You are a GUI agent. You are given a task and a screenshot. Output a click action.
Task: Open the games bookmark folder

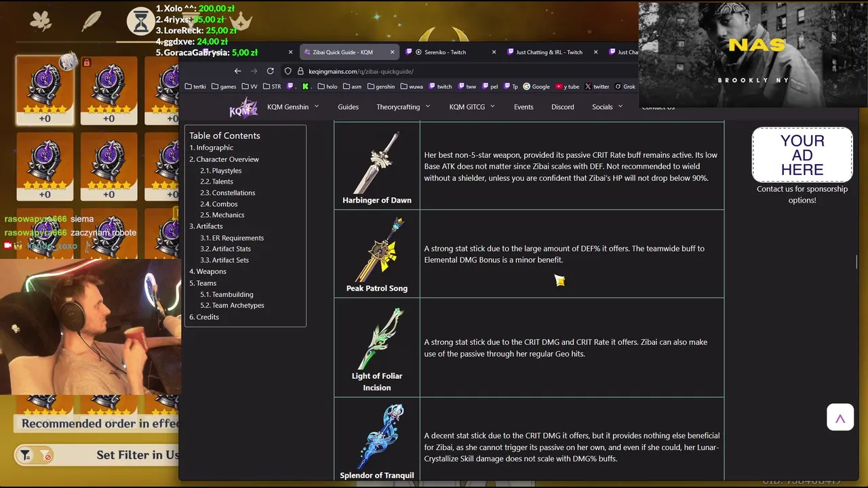224,87
